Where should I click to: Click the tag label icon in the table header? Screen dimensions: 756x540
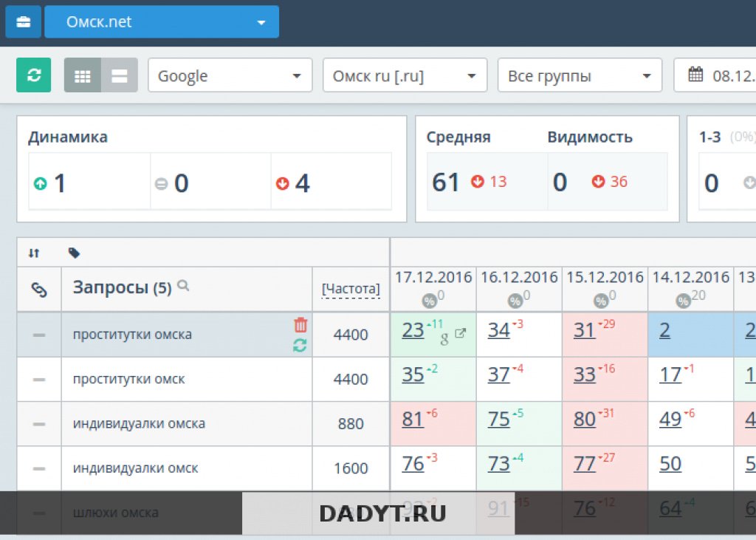pyautogui.click(x=72, y=252)
